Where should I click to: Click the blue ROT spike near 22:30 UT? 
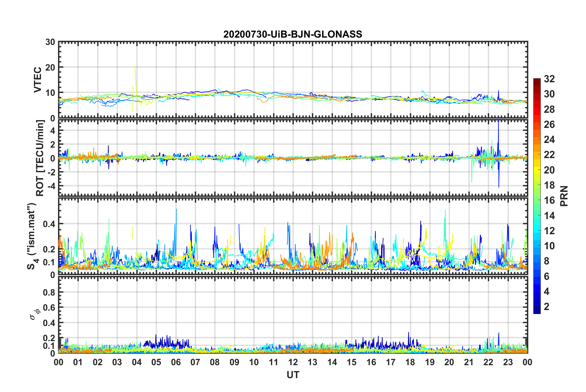[499, 153]
